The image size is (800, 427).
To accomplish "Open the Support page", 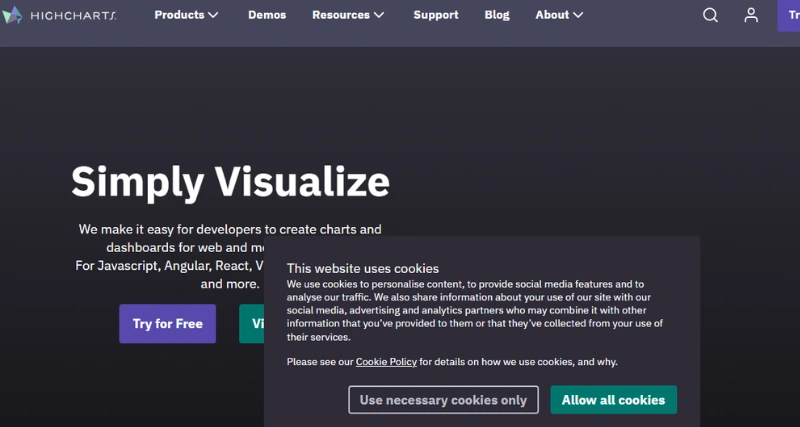I will [436, 15].
